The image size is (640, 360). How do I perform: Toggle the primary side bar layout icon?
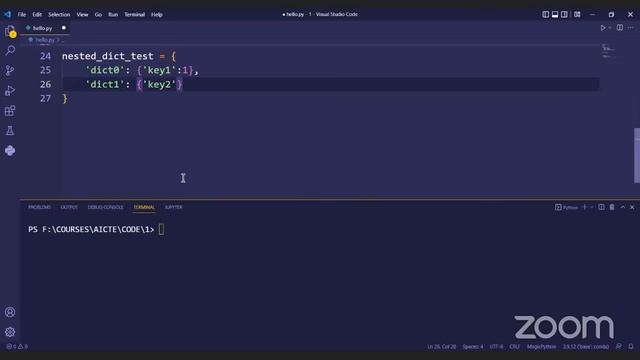click(x=546, y=14)
